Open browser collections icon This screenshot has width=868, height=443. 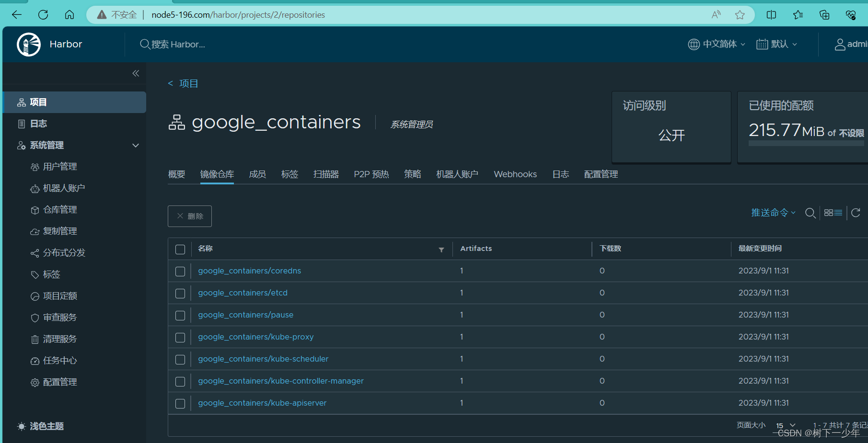(824, 15)
